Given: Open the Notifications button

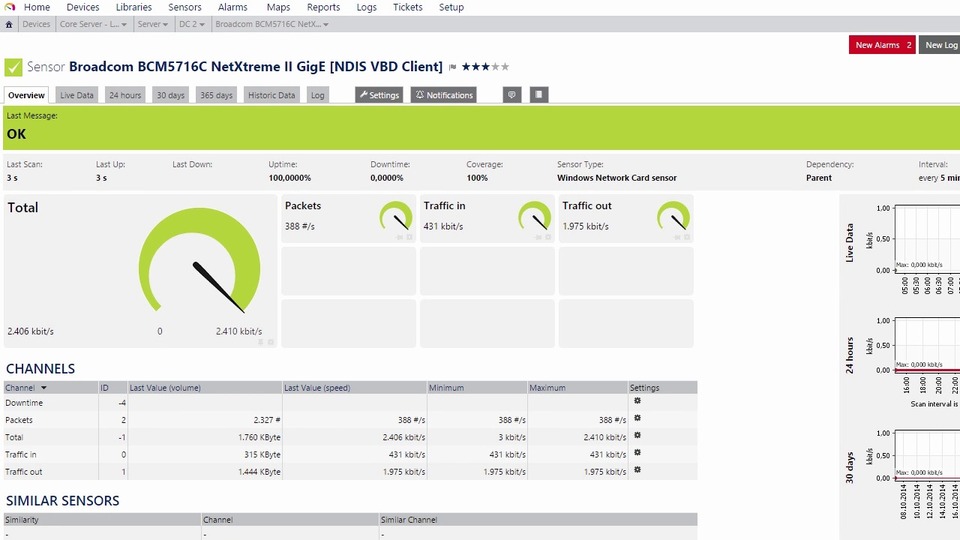Looking at the screenshot, I should coord(443,95).
